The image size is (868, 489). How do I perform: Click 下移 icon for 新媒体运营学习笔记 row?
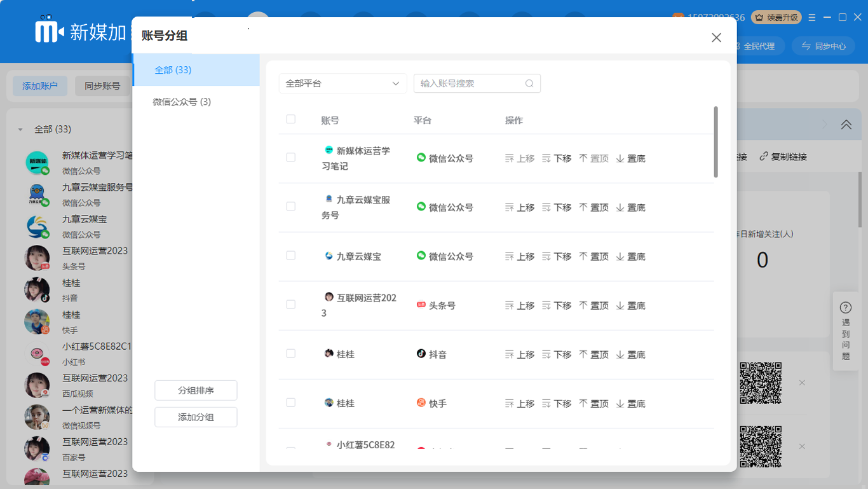click(x=546, y=158)
